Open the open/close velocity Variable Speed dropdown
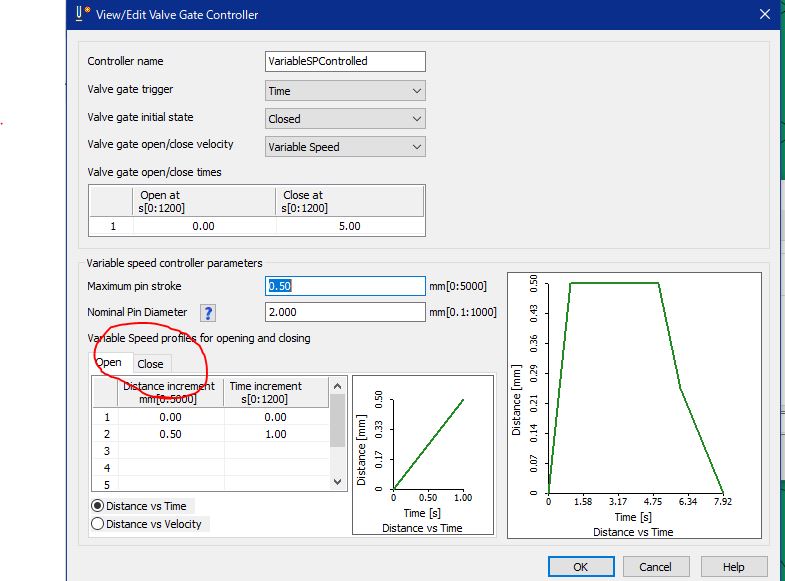This screenshot has width=785, height=581. pyautogui.click(x=345, y=147)
